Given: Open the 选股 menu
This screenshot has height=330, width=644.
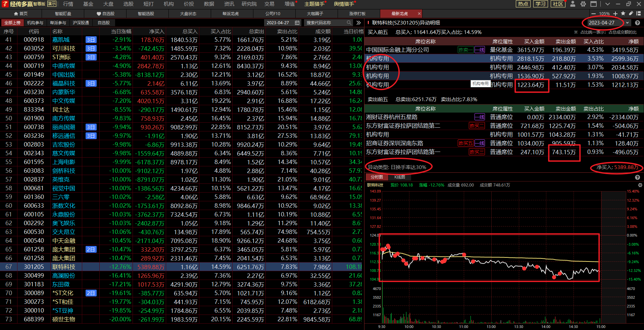Looking at the screenshot, I should coord(129,4).
